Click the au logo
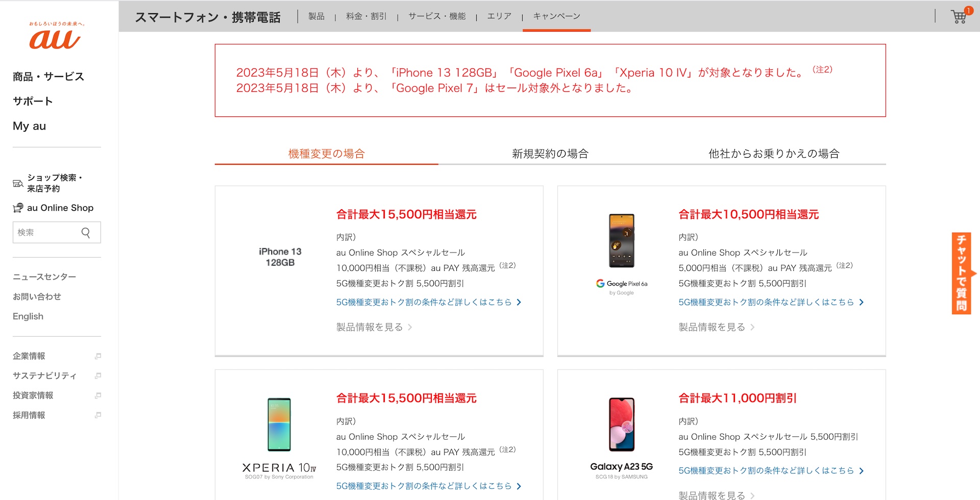This screenshot has height=500, width=980. point(56,36)
